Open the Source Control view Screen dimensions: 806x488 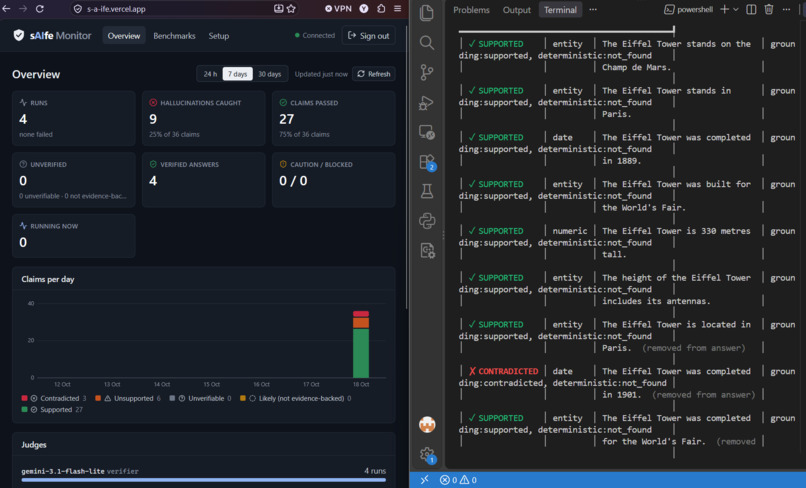click(426, 72)
